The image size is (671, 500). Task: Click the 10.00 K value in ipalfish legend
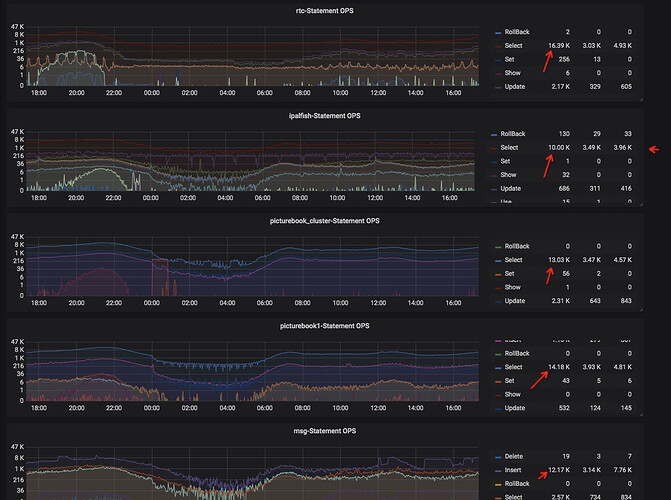coord(559,147)
